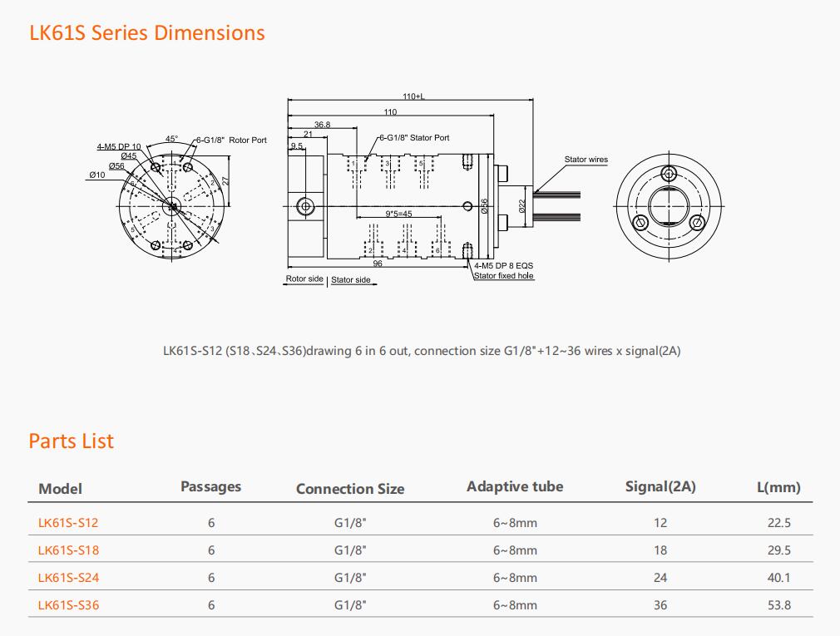The image size is (840, 636).
Task: Select the LK61S-S24 model name
Action: pyautogui.click(x=68, y=578)
